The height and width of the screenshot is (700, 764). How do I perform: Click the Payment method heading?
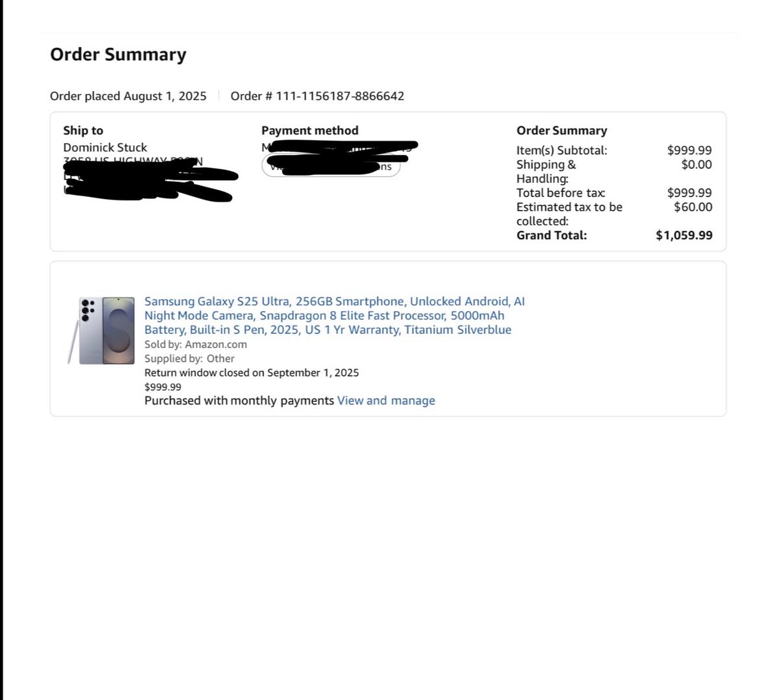(310, 130)
